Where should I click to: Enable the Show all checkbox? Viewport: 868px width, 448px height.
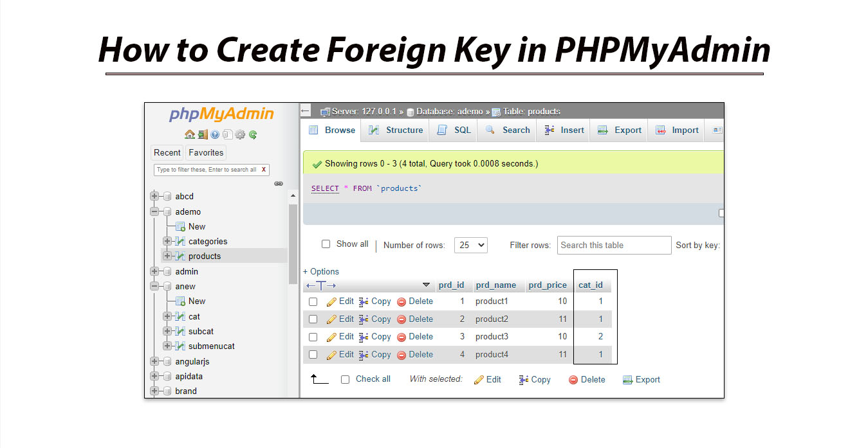tap(326, 244)
